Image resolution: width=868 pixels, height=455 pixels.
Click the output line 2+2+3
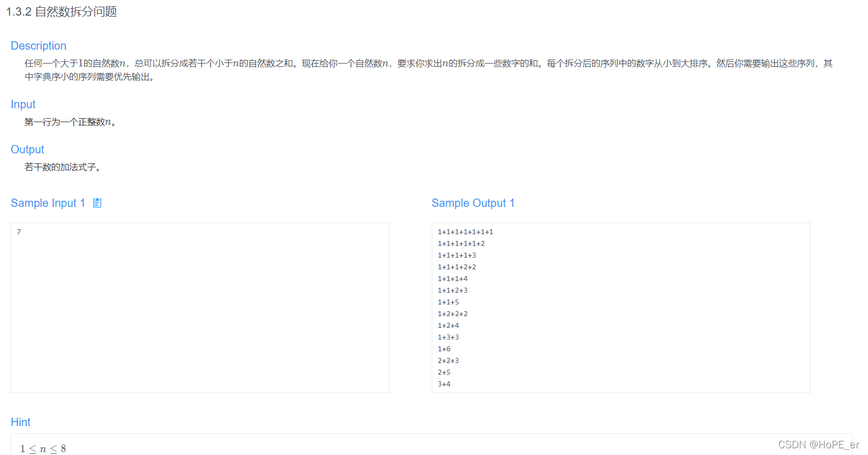click(x=449, y=361)
